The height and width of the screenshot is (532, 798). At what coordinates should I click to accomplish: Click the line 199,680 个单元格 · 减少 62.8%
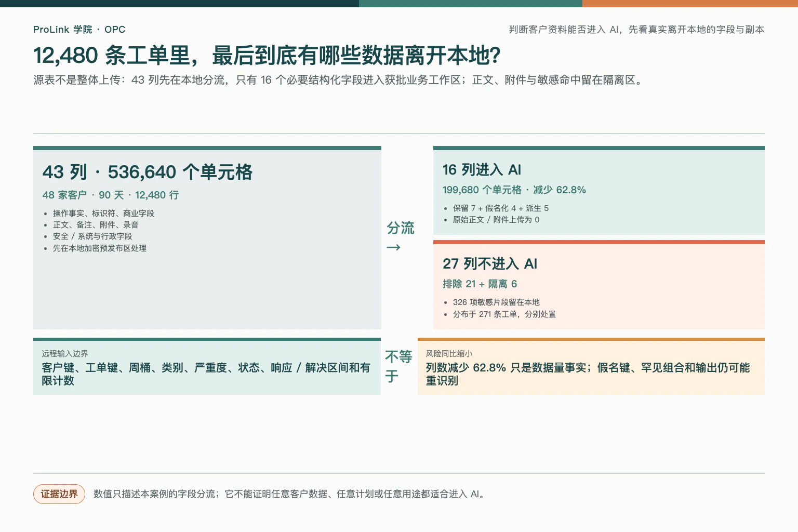[514, 190]
